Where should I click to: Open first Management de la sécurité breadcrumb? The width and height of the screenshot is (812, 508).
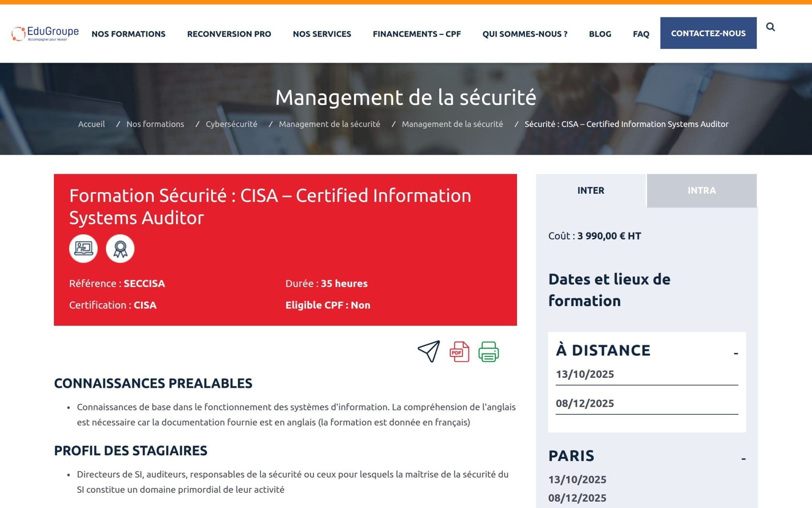[x=329, y=124]
